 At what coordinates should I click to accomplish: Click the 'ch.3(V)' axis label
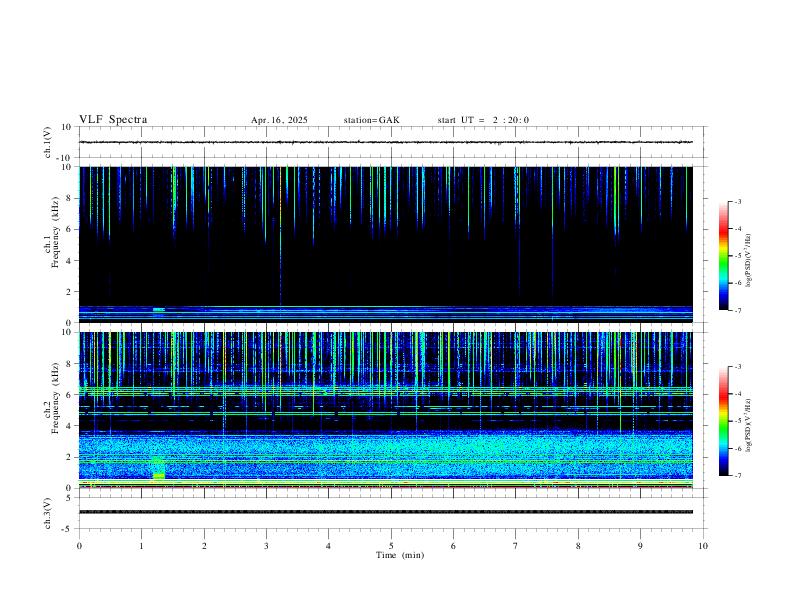coord(47,514)
